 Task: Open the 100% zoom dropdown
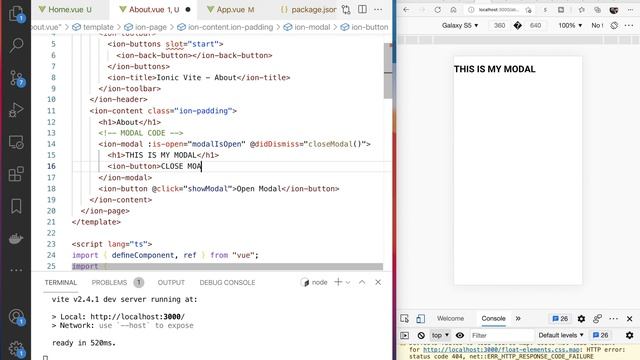point(570,25)
